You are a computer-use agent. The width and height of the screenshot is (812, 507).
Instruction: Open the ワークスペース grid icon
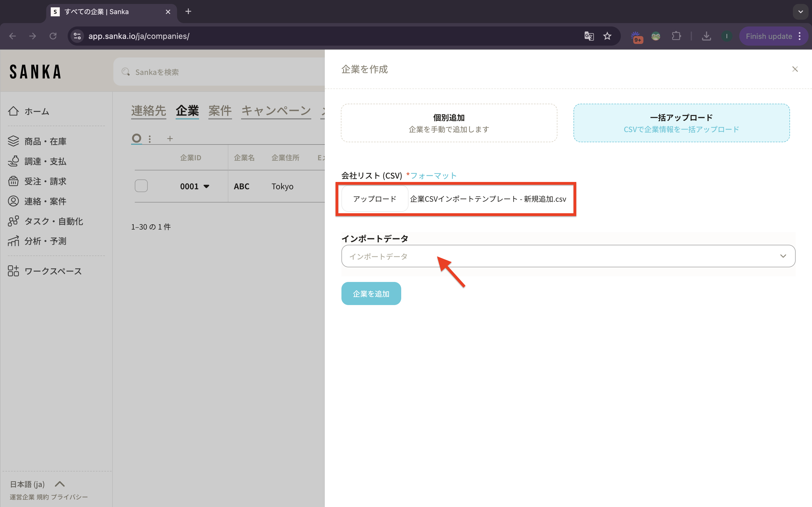(x=14, y=271)
